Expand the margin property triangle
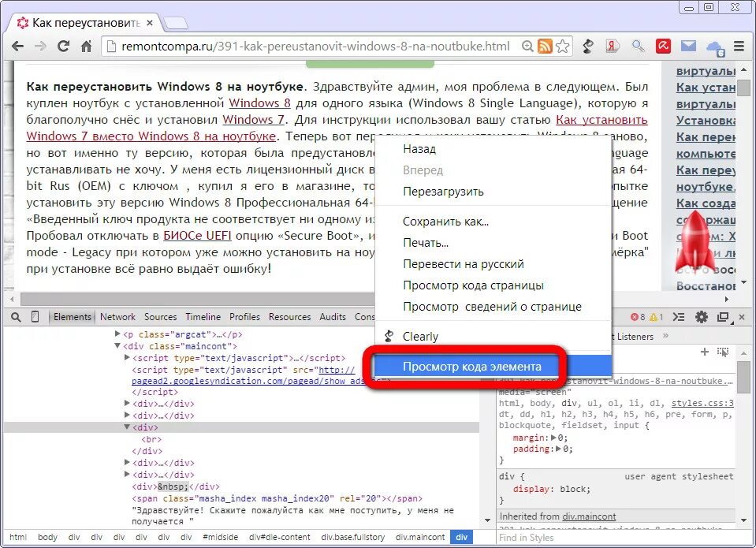This screenshot has height=548, width=756. 553,438
